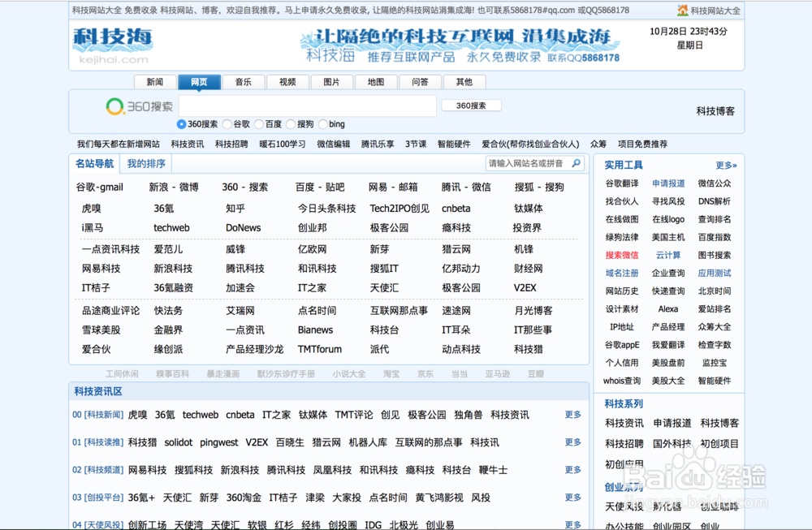Open the 科技博客 link beside search
The height and width of the screenshot is (530, 812).
(715, 111)
